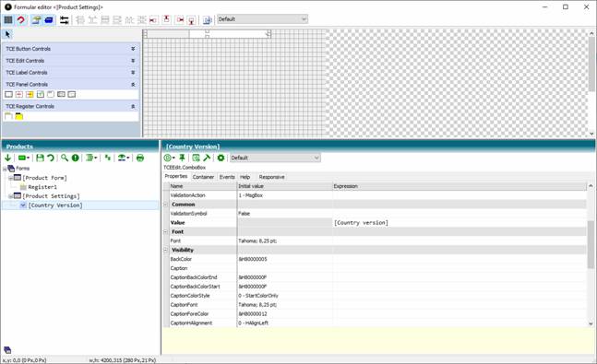
Task: Click the Name column header
Action: pos(203,186)
